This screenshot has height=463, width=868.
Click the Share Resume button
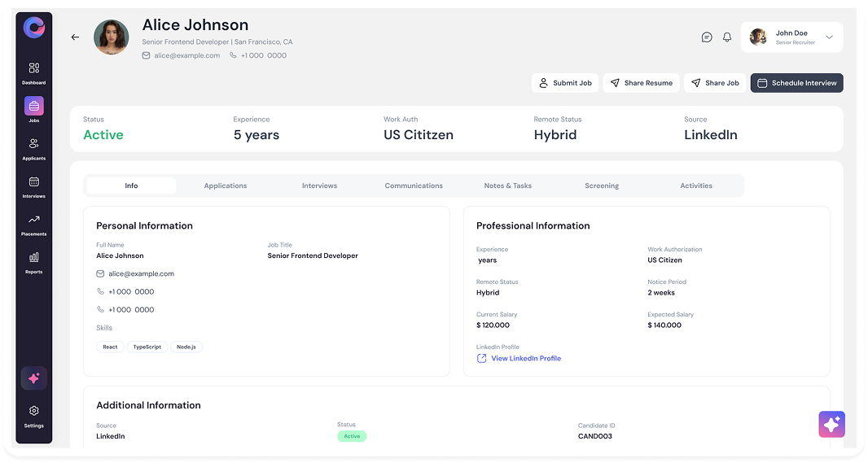641,83
